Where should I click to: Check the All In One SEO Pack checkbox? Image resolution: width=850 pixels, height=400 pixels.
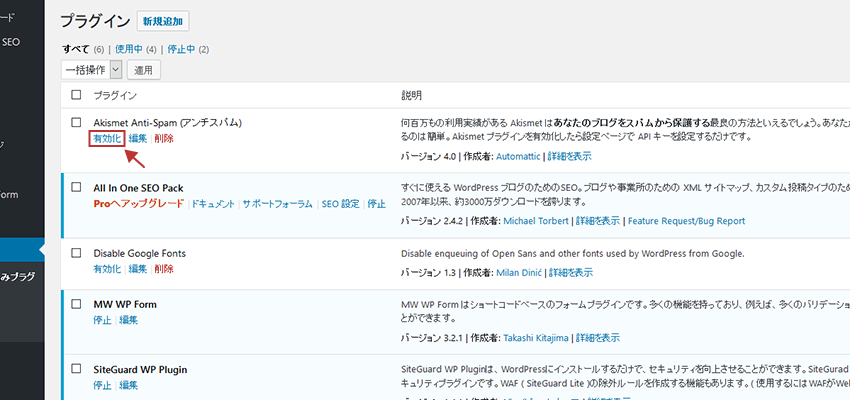pos(76,188)
